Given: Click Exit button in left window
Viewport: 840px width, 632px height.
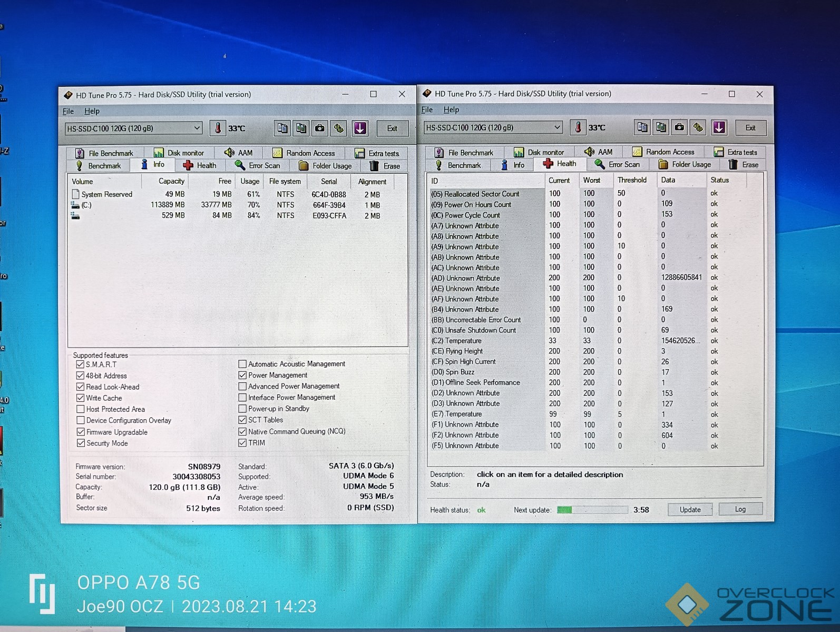Looking at the screenshot, I should (392, 128).
